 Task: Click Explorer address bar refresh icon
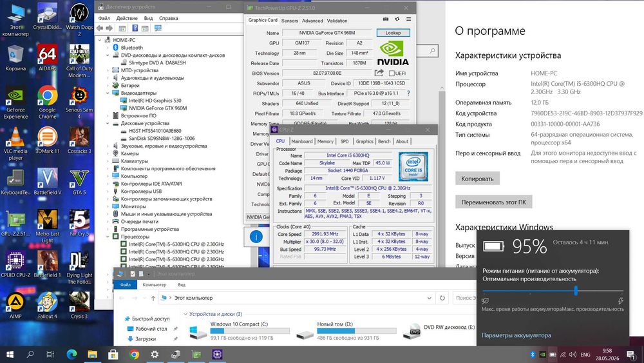[x=442, y=298]
